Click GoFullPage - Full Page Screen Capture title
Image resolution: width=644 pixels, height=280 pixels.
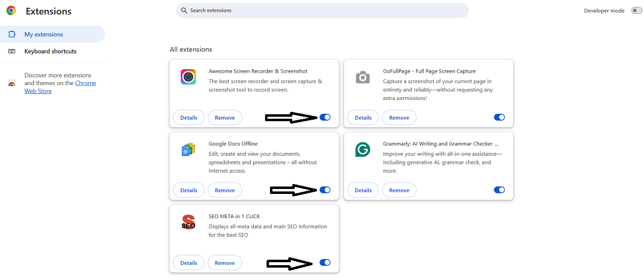point(429,71)
